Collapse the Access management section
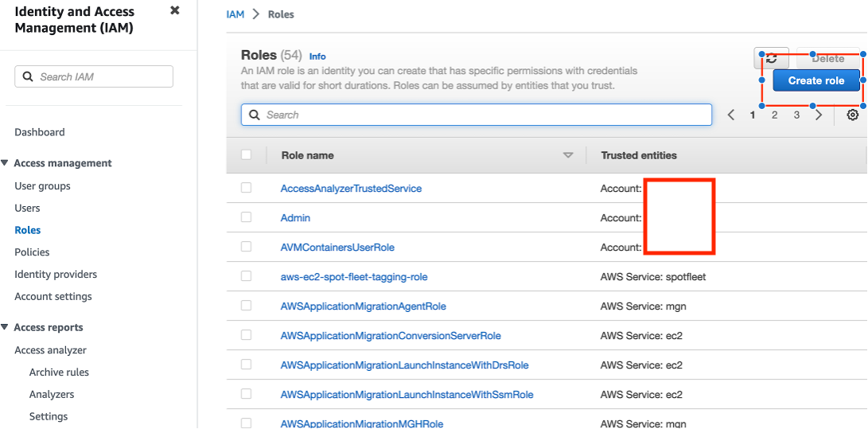 (x=5, y=162)
